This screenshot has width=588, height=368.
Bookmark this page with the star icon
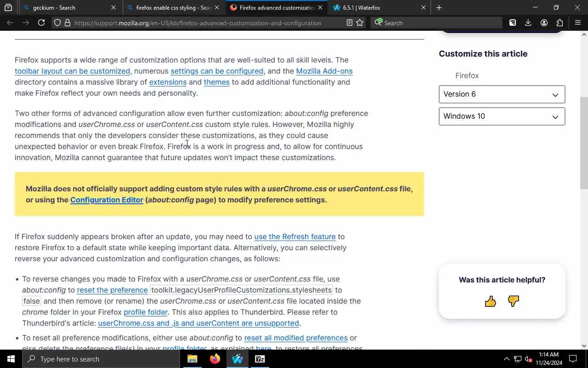[x=360, y=23]
